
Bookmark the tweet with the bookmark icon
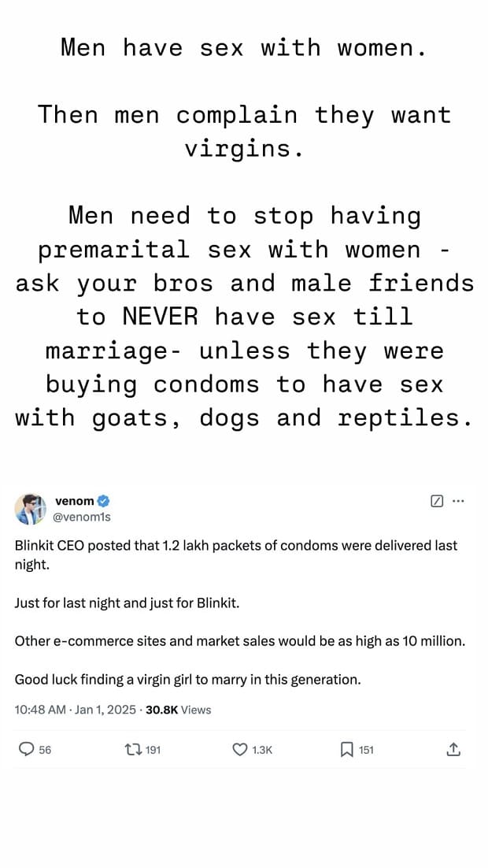pyautogui.click(x=346, y=750)
